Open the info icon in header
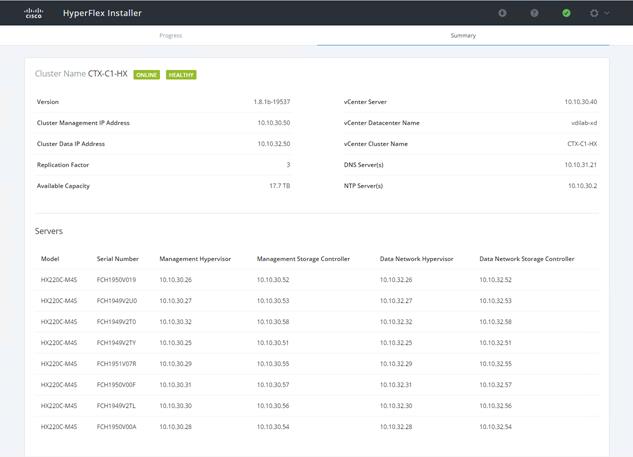Screen dimensions: 633x457 (502, 13)
